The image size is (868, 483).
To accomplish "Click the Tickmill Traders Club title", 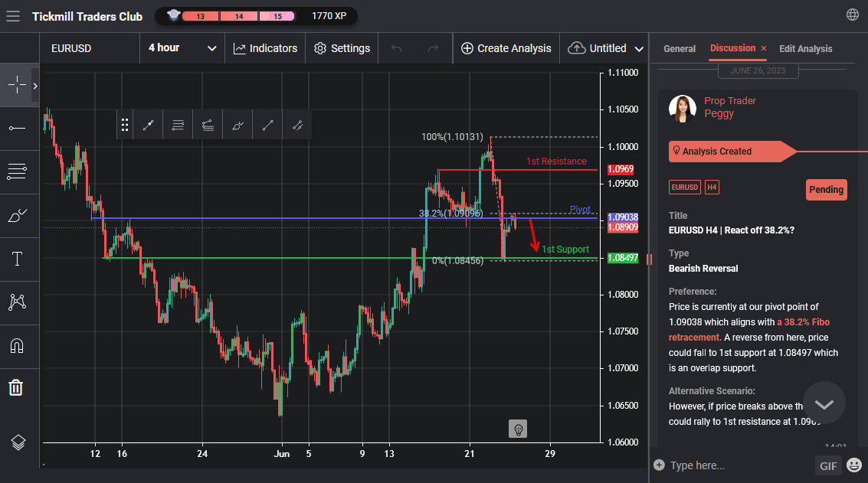I will coord(87,17).
